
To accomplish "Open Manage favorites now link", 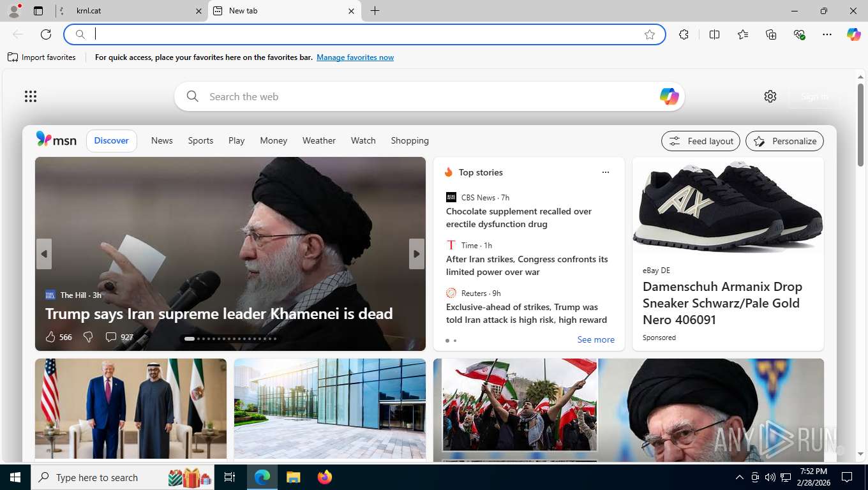I will pos(355,57).
